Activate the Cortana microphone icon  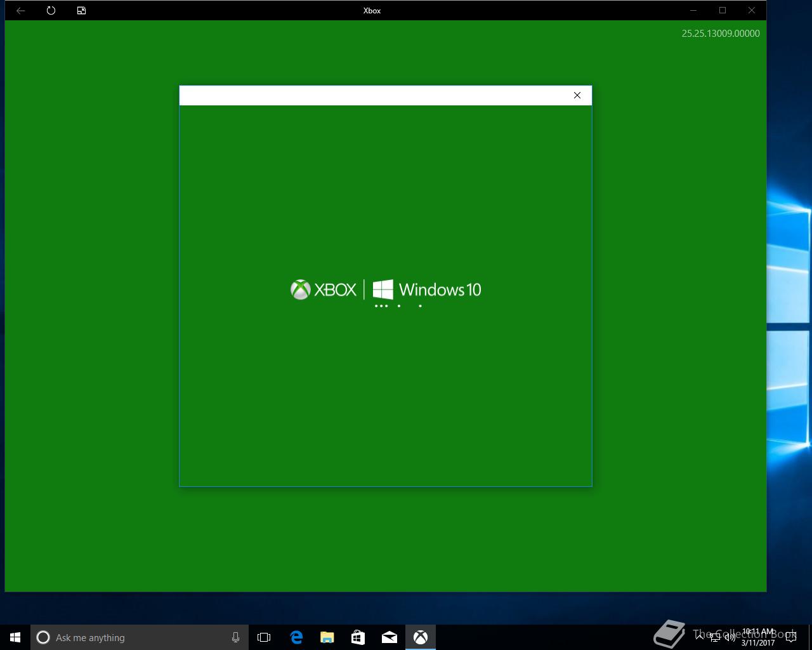click(235, 637)
